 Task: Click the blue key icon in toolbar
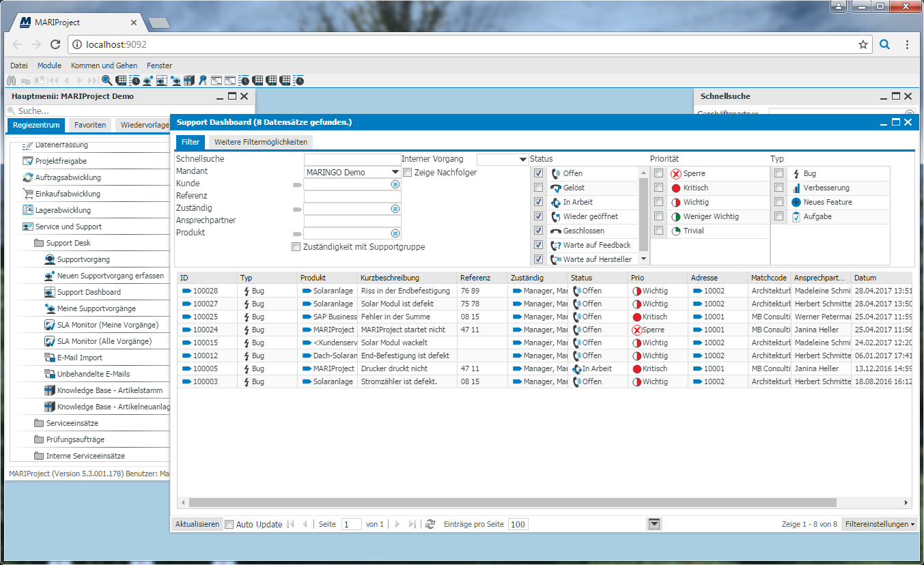coord(203,81)
